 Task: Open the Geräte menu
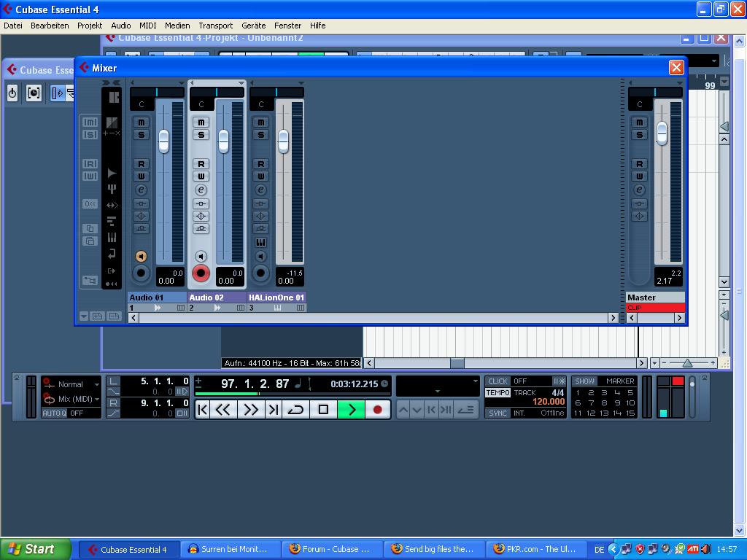[253, 26]
